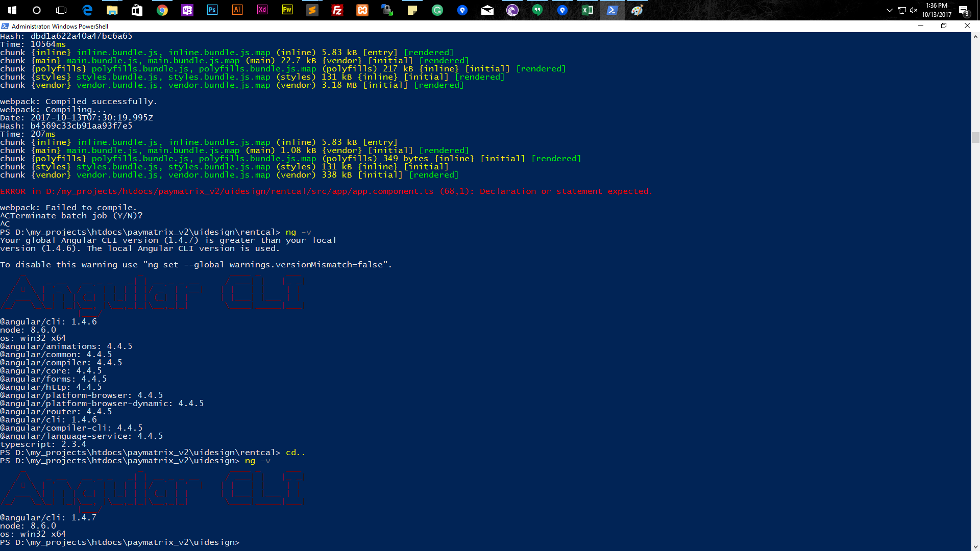Unmute via the volume tray icon
The height and width of the screenshot is (551, 980).
pos(914,10)
